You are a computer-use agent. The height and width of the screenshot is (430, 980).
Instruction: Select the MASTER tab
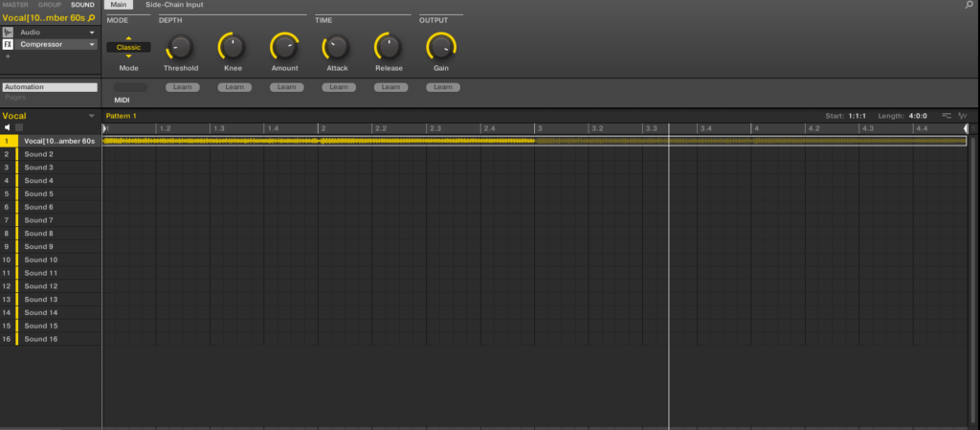click(14, 5)
